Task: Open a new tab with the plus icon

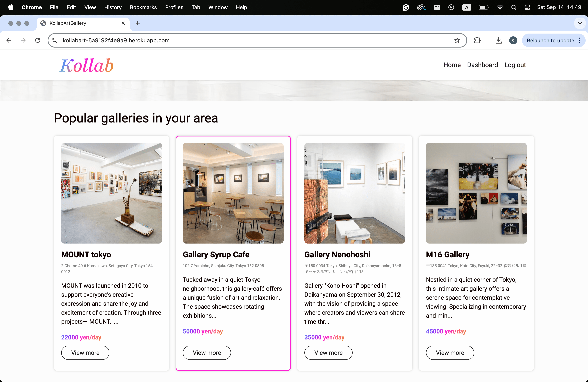Action: (x=138, y=23)
